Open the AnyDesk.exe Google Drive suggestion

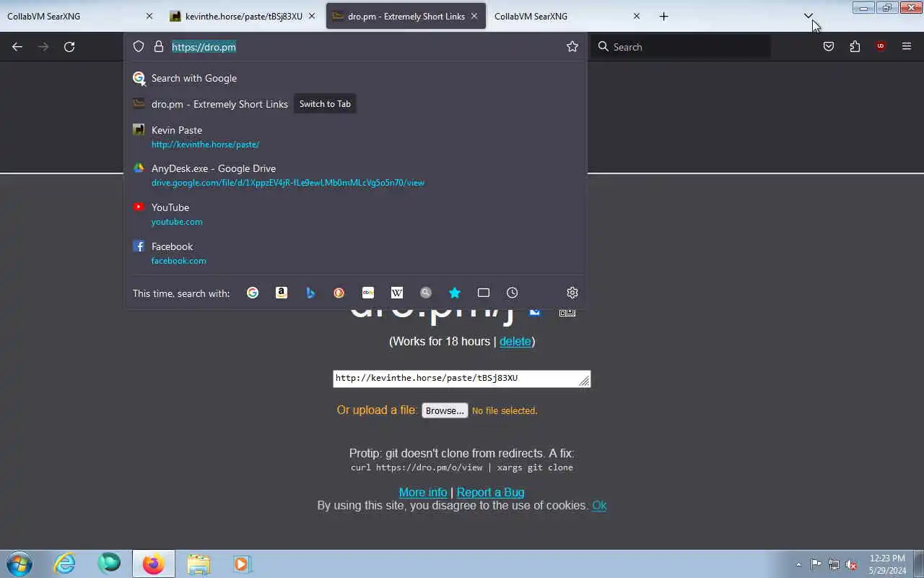tap(356, 175)
